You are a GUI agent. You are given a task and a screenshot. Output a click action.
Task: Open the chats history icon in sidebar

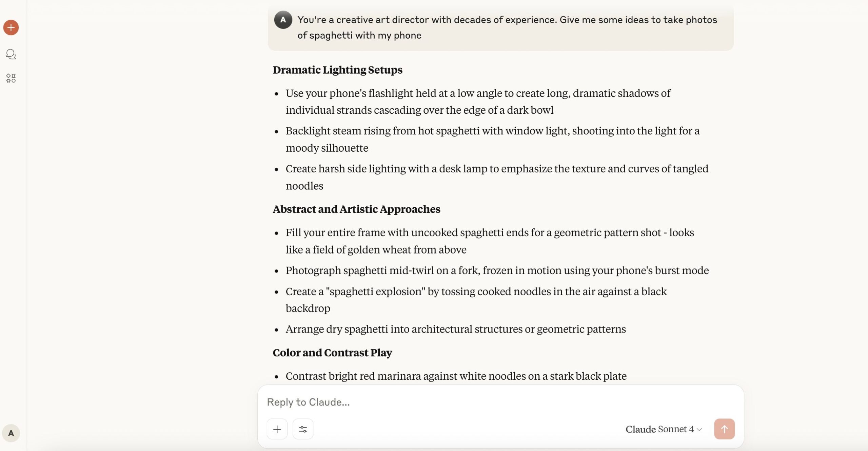[x=11, y=54]
